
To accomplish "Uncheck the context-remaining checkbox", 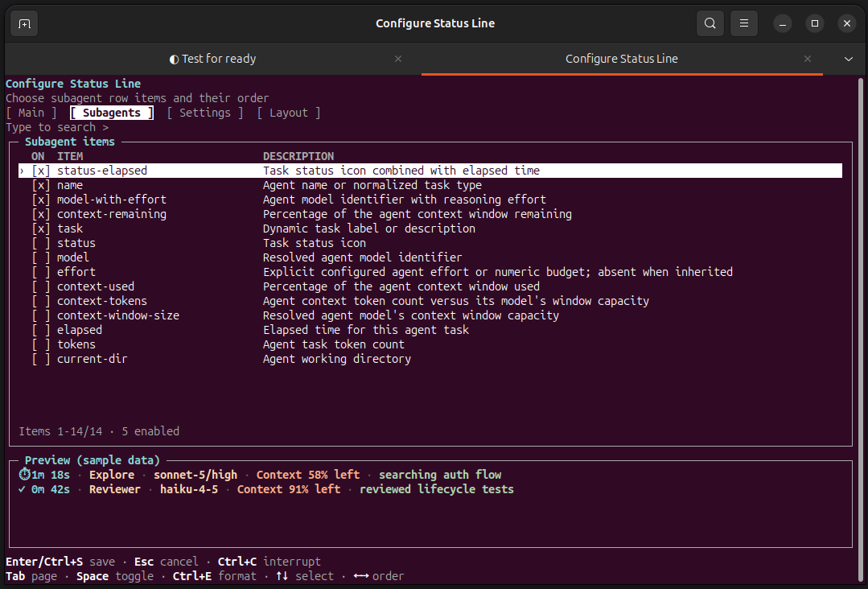I will pos(40,214).
